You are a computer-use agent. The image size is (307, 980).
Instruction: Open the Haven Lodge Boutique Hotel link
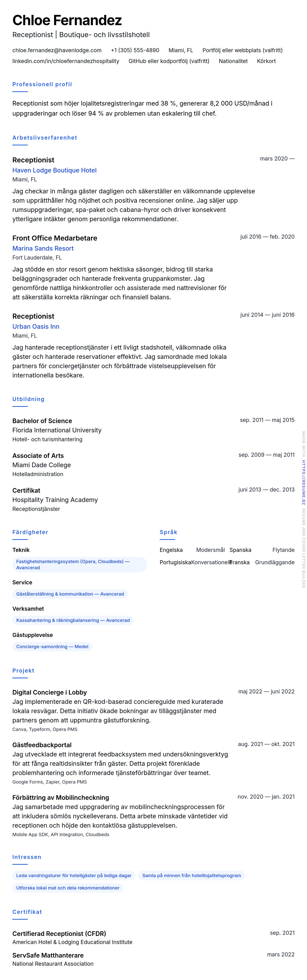pos(54,170)
